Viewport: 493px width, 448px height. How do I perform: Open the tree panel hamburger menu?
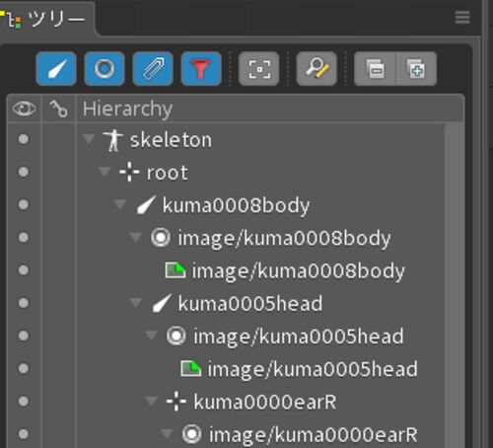462,17
